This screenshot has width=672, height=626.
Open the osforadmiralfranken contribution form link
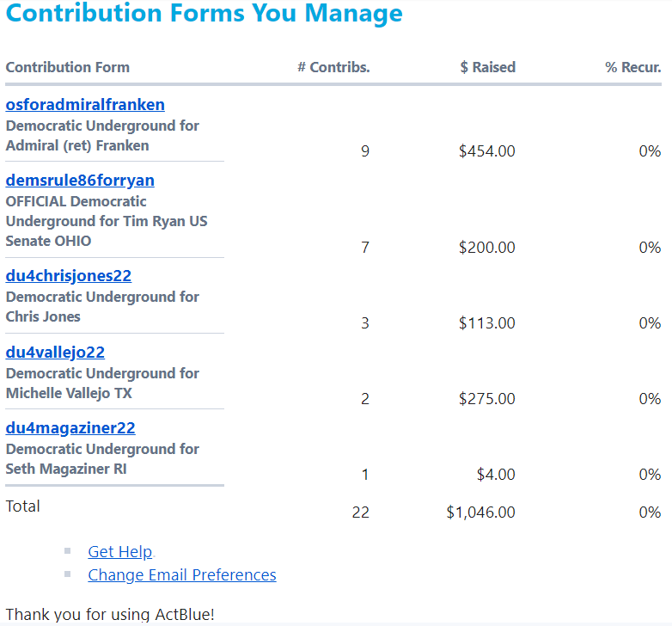tap(85, 105)
